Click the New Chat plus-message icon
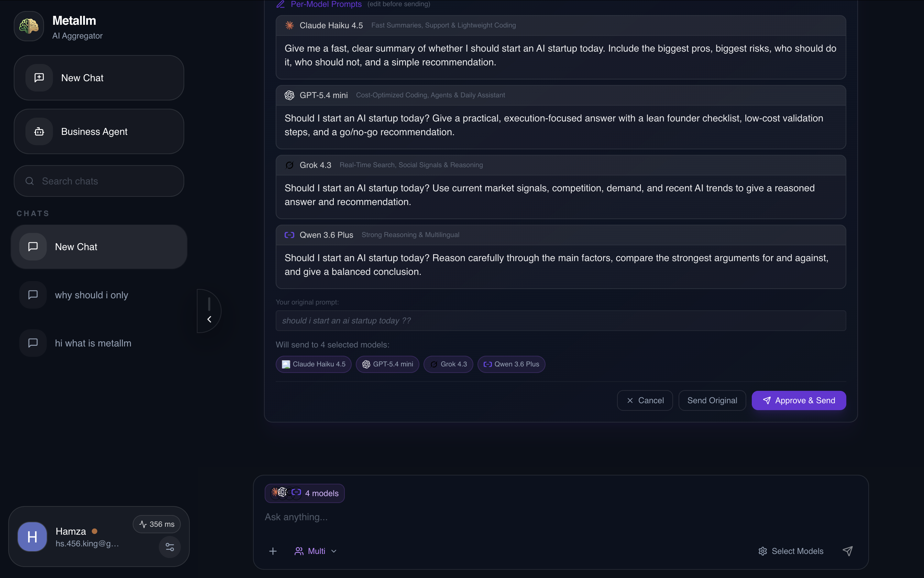The height and width of the screenshot is (578, 924). coord(39,78)
